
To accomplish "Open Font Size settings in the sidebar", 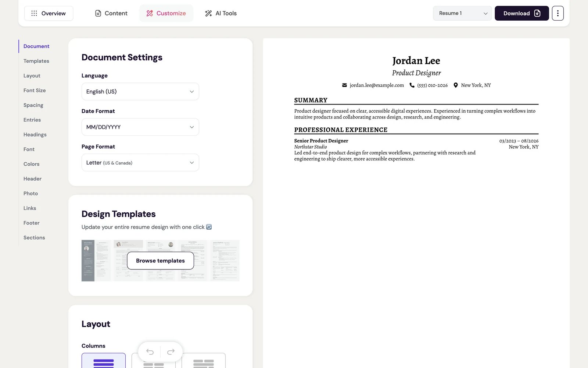I will pos(35,91).
